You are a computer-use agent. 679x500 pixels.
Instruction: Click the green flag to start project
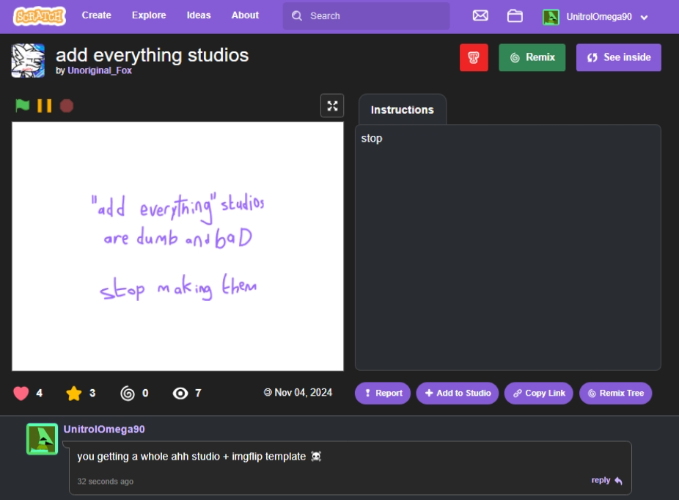tap(22, 105)
